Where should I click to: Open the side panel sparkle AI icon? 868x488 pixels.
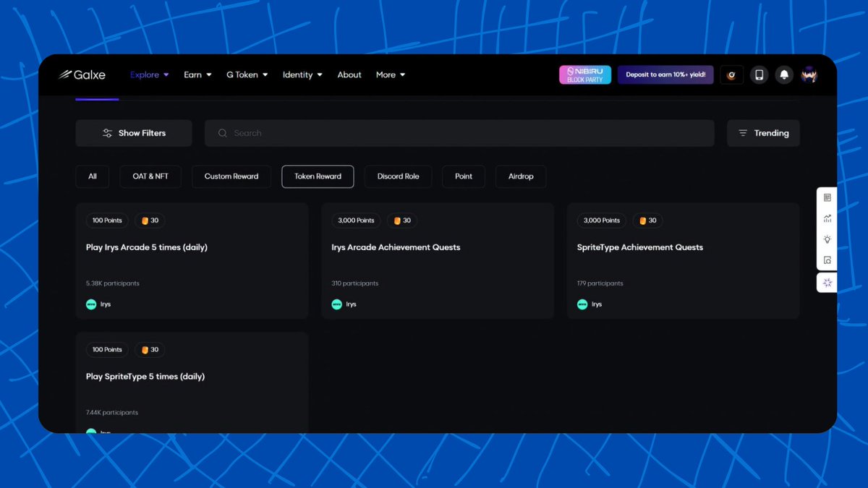[x=827, y=283]
